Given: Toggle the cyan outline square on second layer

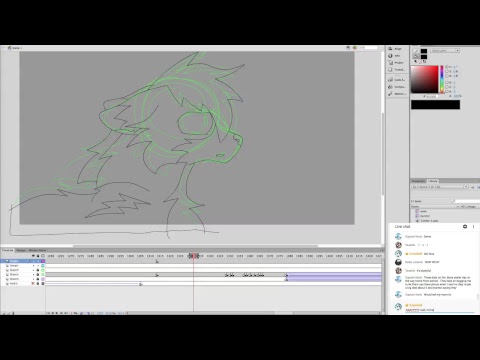Looking at the screenshot, I should coord(43,266).
